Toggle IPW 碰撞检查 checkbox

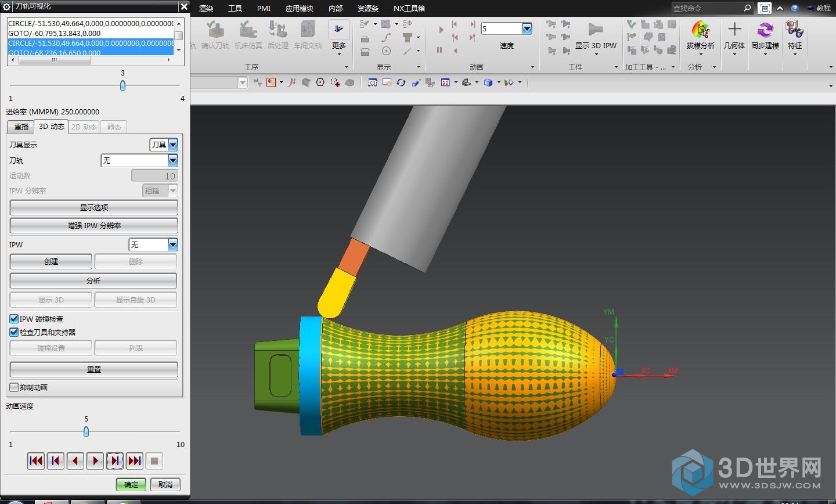14,319
